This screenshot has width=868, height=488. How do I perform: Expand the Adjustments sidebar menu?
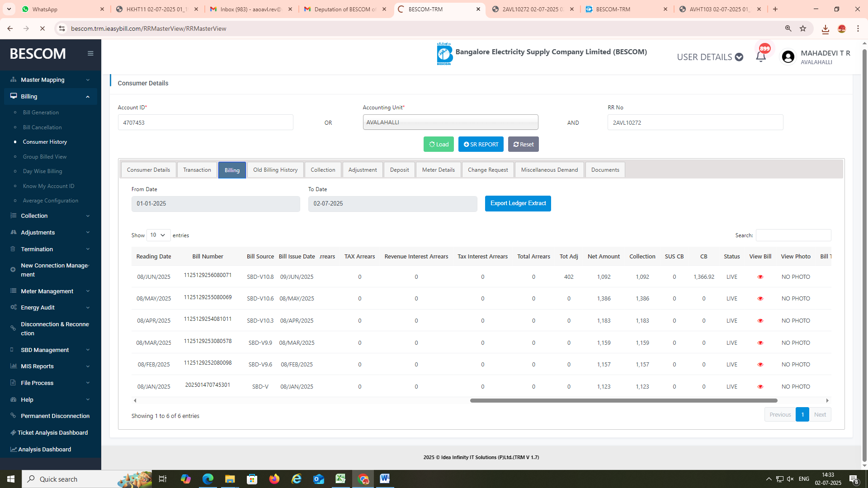pos(51,233)
